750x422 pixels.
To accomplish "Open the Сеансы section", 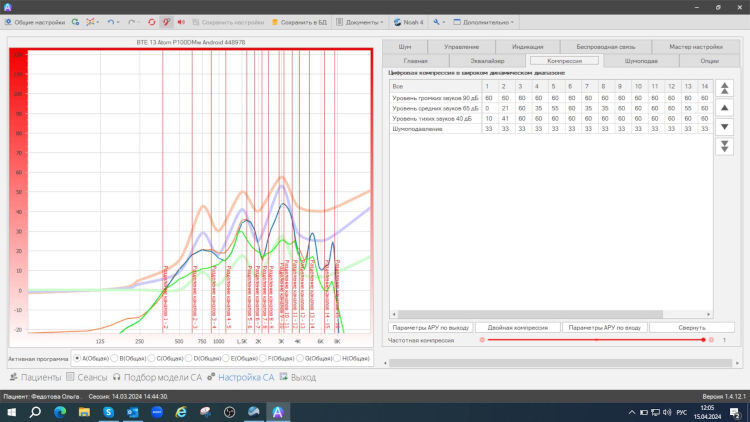I will coord(87,378).
